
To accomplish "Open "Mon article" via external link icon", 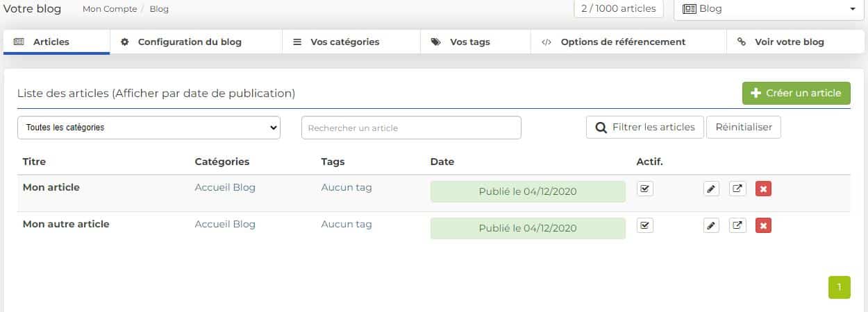I will (737, 189).
